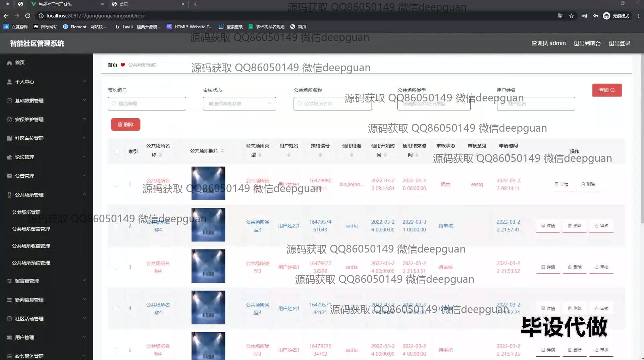Click the browser reload page icon
Viewport: 644px width, 360px height.
point(28,16)
